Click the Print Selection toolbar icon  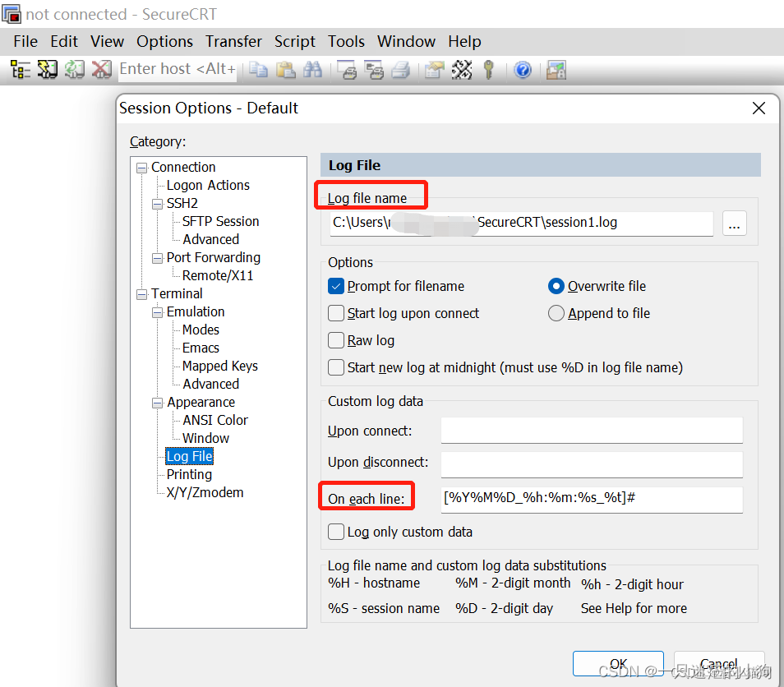(x=374, y=70)
